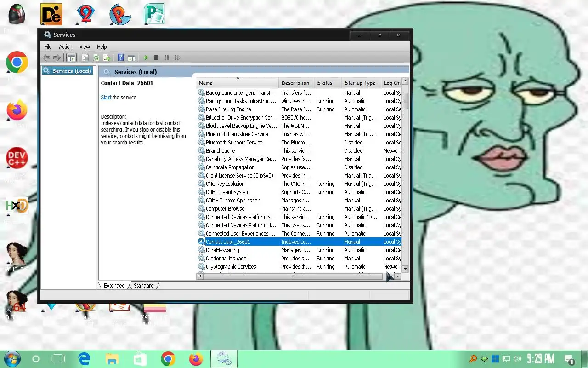Toggle the Show/Hide Console Tree toolbar icon
588x368 pixels.
71,57
